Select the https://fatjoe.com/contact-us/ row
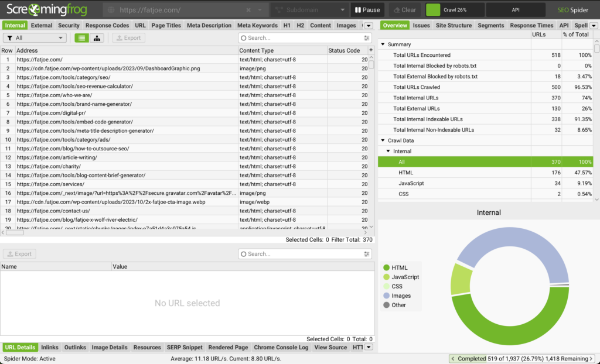This screenshot has height=364, width=600. pos(183,211)
